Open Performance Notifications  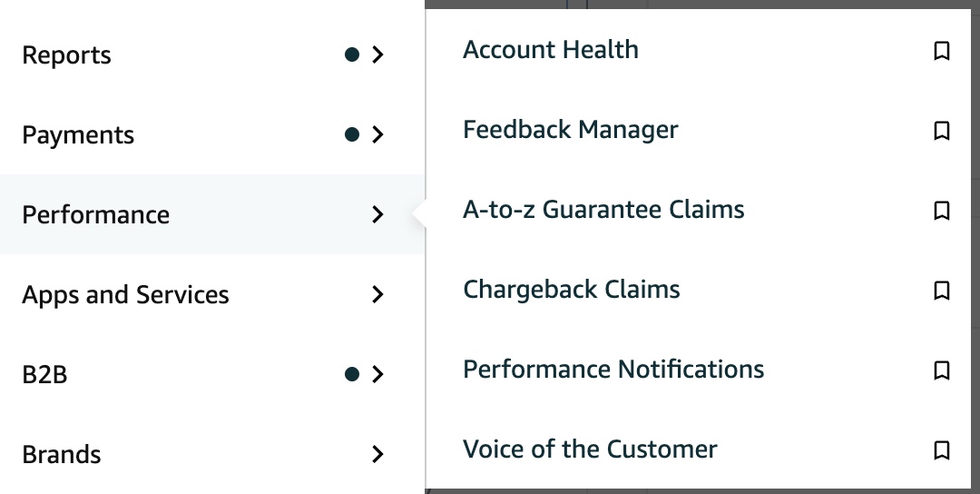point(613,370)
